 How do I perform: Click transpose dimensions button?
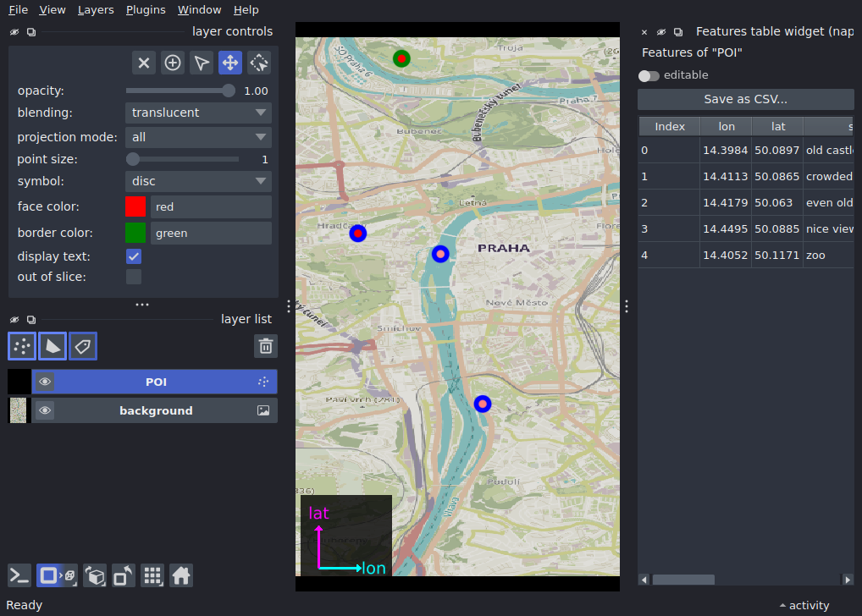(x=124, y=576)
